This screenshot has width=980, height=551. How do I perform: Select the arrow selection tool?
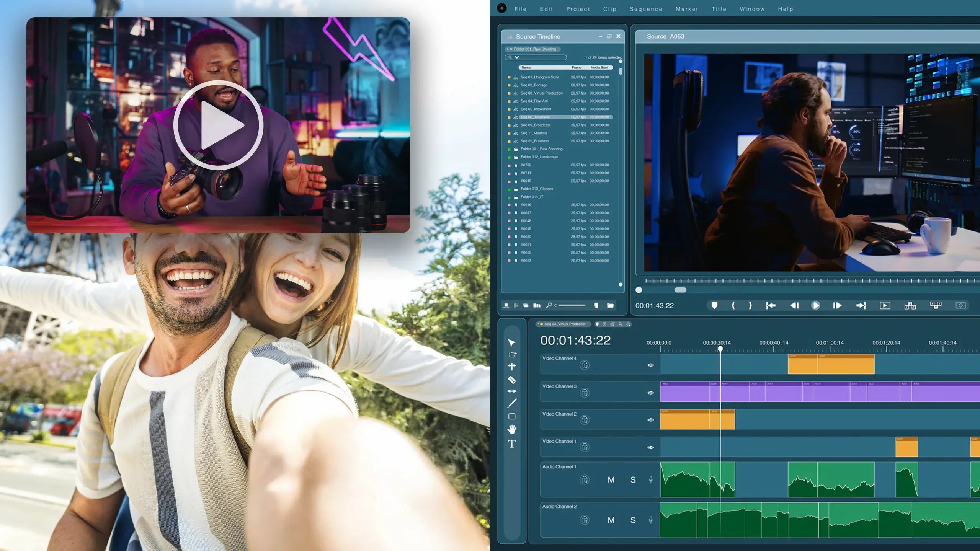click(x=512, y=342)
